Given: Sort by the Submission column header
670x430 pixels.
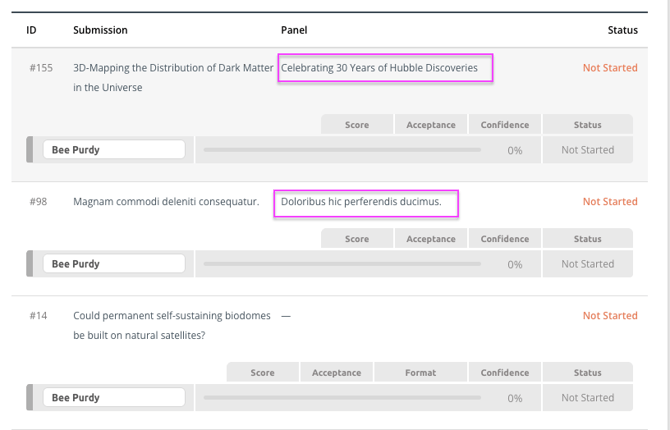Looking at the screenshot, I should click(100, 30).
